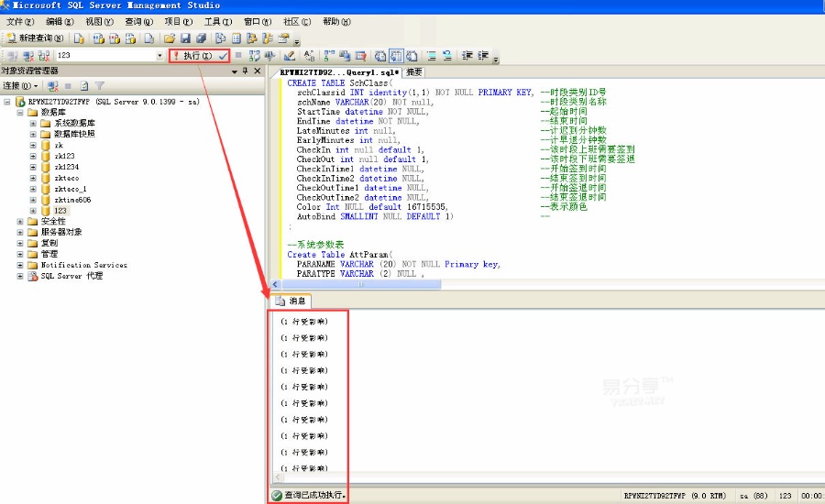Expand the 安全性 (Security) folder

click(20, 222)
